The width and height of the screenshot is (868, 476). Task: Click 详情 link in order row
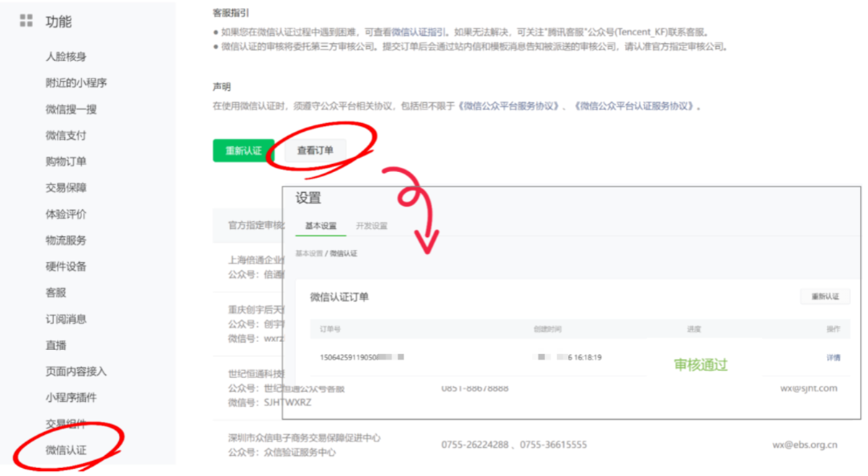pos(833,358)
